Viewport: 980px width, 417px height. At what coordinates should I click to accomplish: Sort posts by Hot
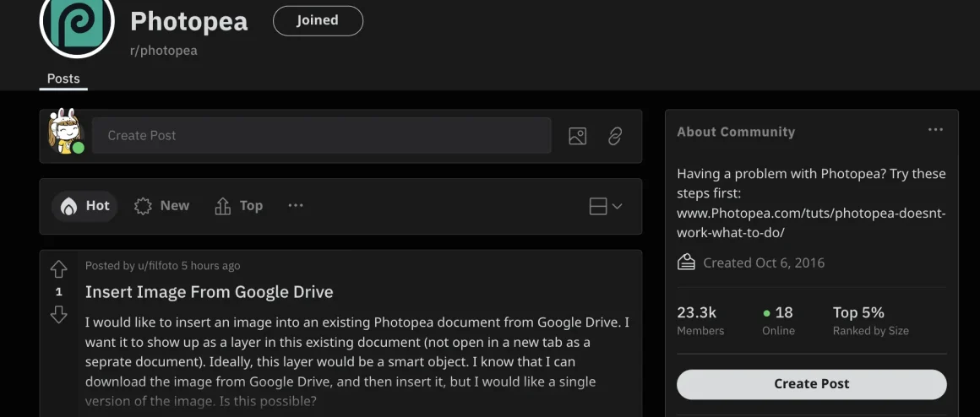85,206
